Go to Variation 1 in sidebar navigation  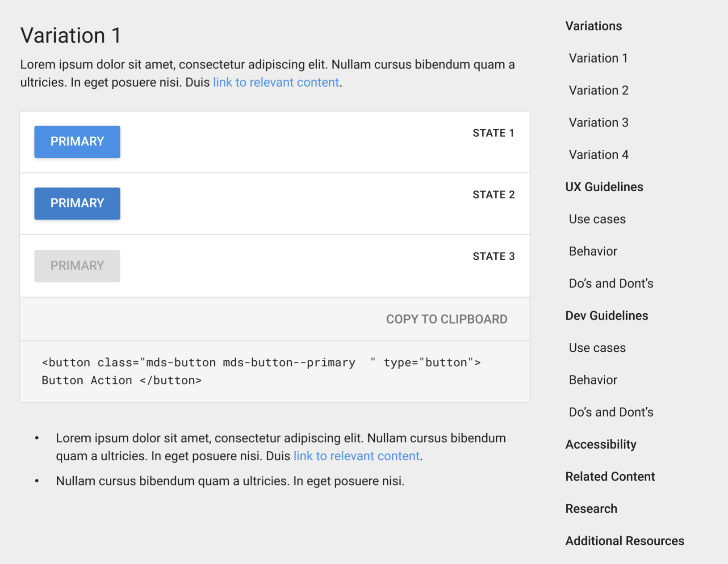point(598,59)
